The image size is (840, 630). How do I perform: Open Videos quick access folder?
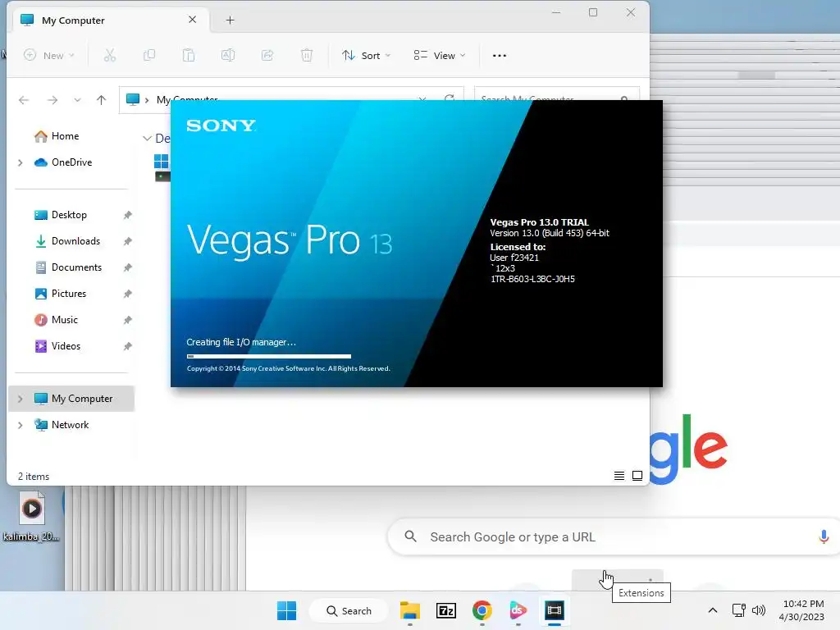coord(66,346)
